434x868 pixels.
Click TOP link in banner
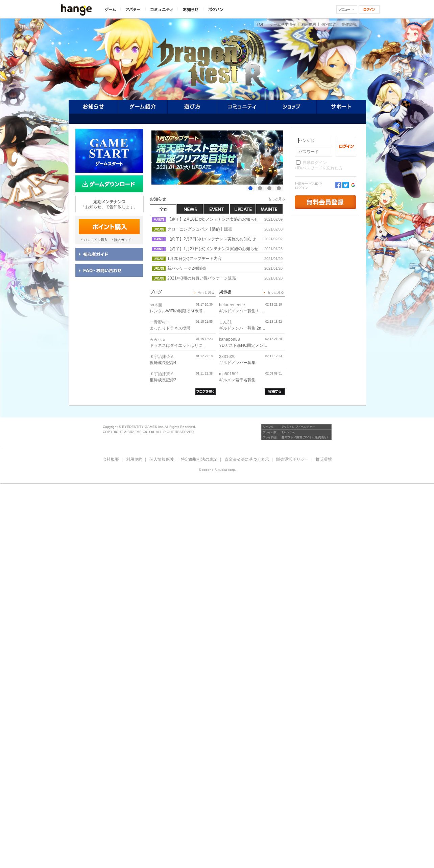tap(260, 24)
